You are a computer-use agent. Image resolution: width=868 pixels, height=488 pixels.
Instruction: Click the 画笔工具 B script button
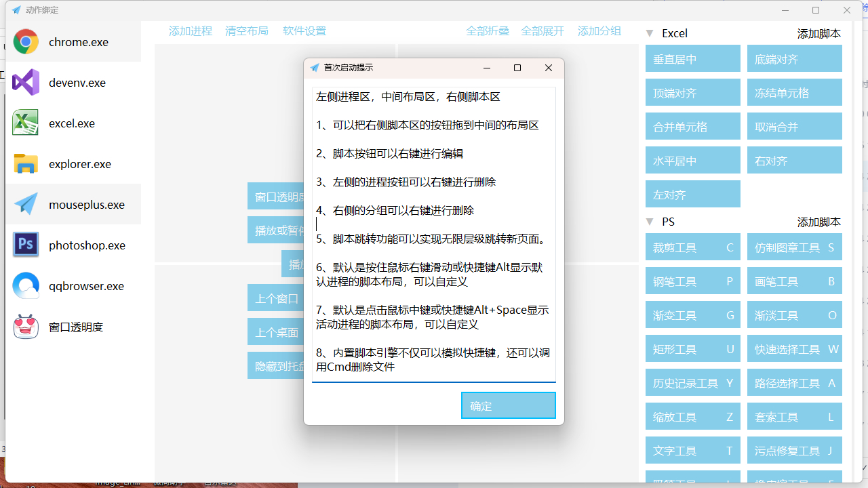click(795, 281)
